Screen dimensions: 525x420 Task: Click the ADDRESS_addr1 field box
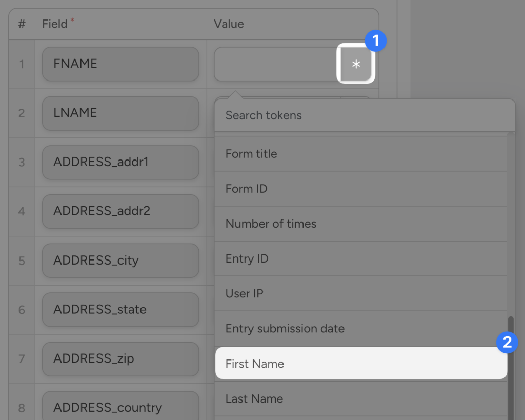pyautogui.click(x=120, y=162)
